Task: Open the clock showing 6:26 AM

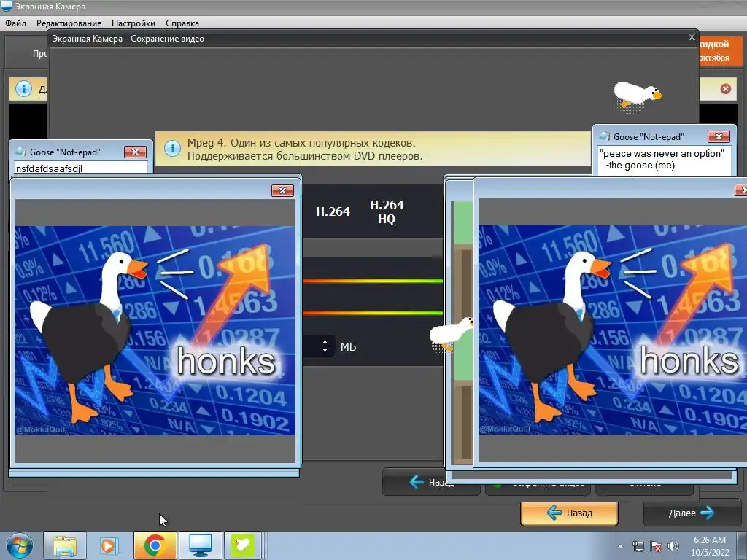Action: (x=710, y=546)
